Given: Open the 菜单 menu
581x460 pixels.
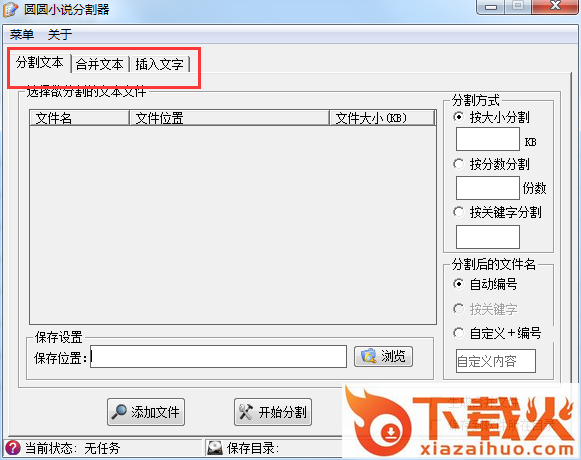Looking at the screenshot, I should 21,34.
